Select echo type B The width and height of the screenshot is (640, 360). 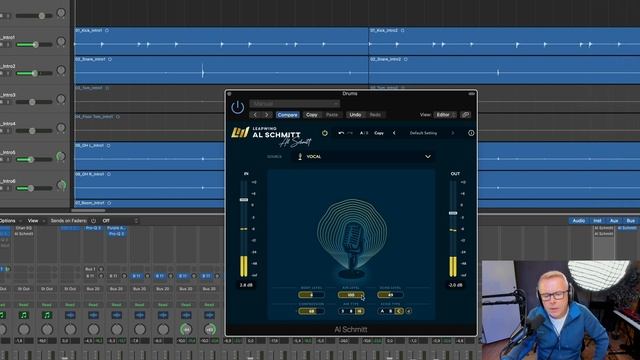[391, 311]
